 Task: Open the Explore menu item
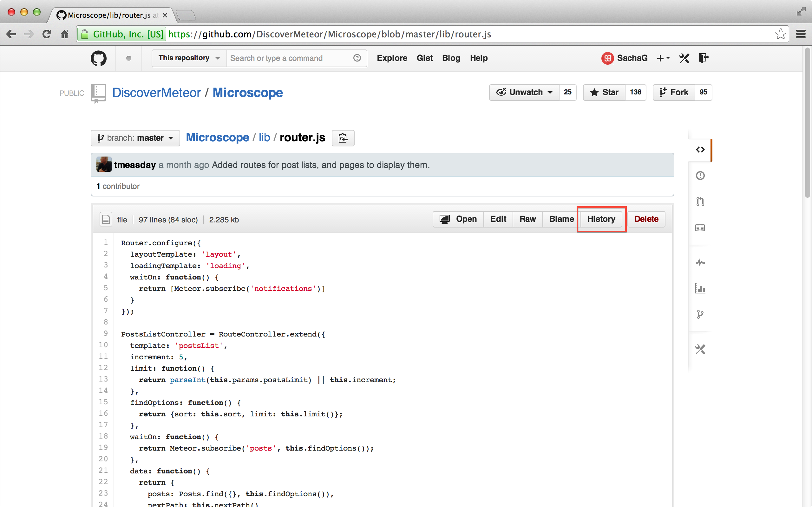coord(392,58)
